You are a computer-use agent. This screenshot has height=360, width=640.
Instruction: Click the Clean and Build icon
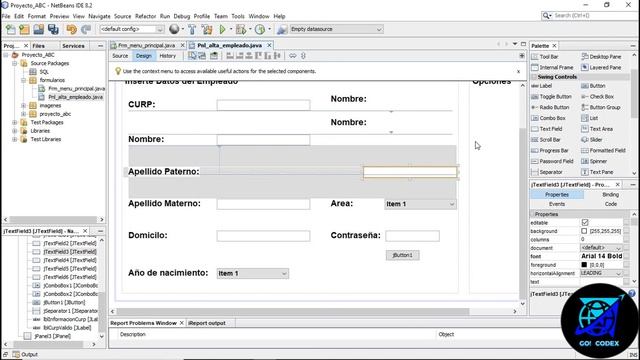[207, 29]
